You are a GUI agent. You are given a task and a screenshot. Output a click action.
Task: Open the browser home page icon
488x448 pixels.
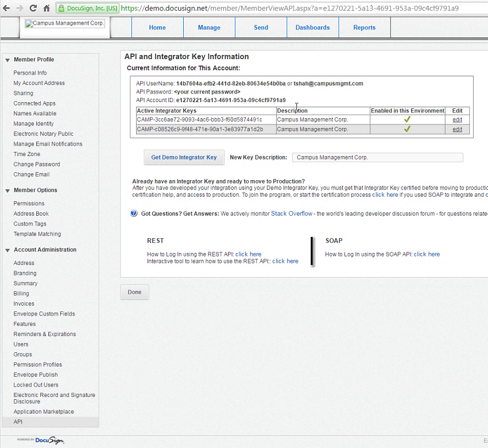[47, 8]
